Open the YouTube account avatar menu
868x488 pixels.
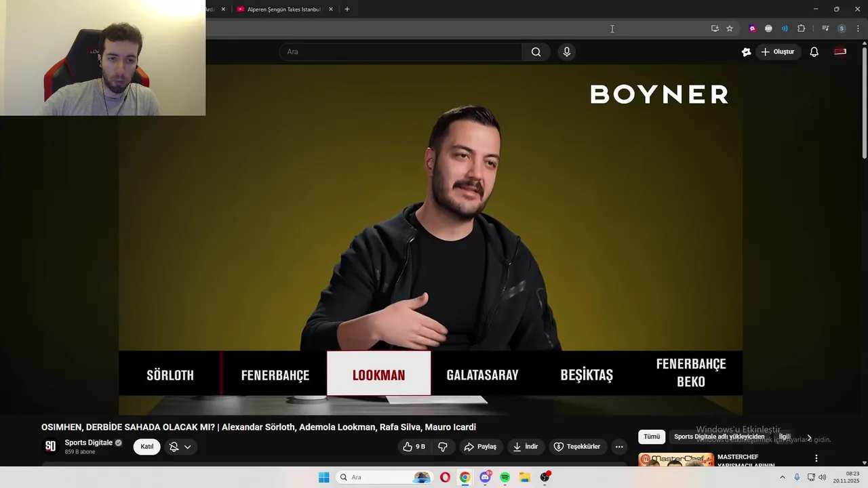coord(840,52)
